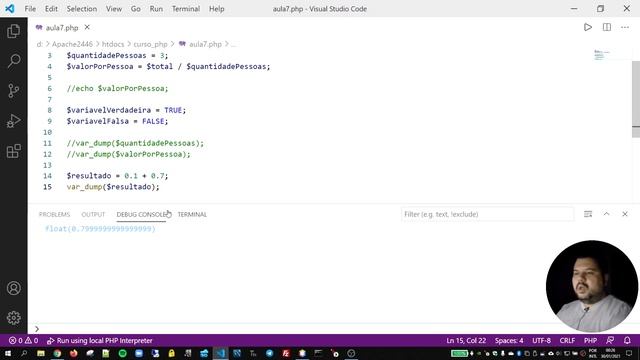Open Windows Action Center icon
Viewport: 640px width, 360px height.
tap(629, 353)
